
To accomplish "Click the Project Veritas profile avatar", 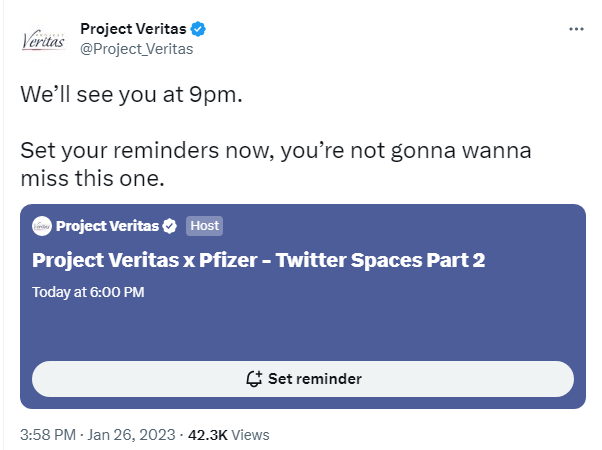I will click(43, 40).
